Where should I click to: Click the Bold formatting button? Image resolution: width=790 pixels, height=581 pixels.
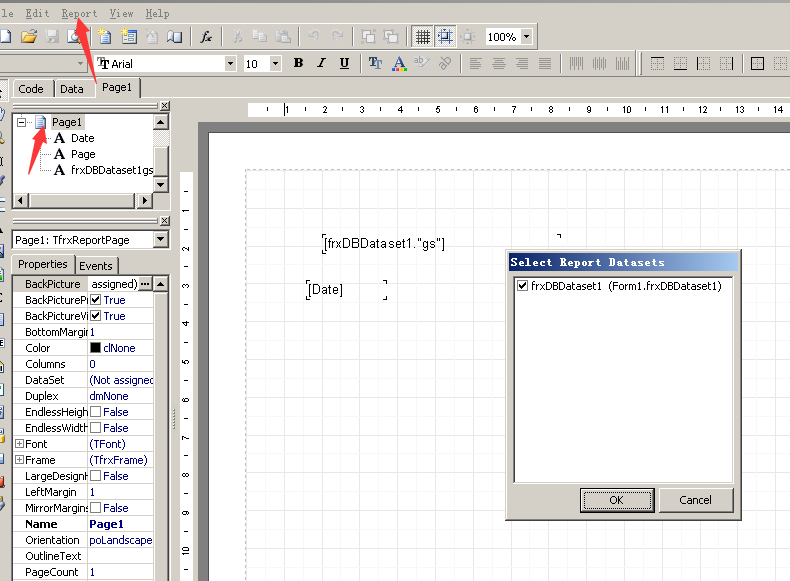pos(298,63)
